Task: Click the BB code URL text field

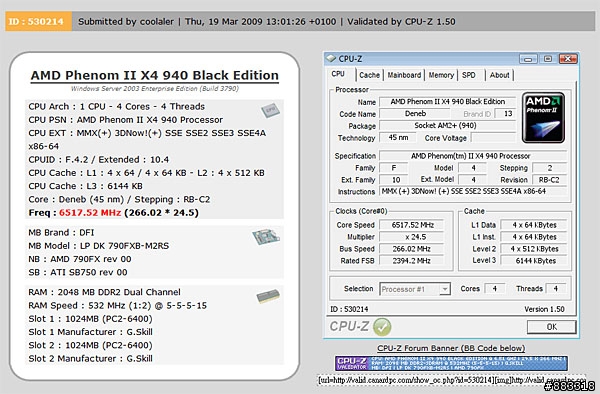Action: [x=452, y=380]
